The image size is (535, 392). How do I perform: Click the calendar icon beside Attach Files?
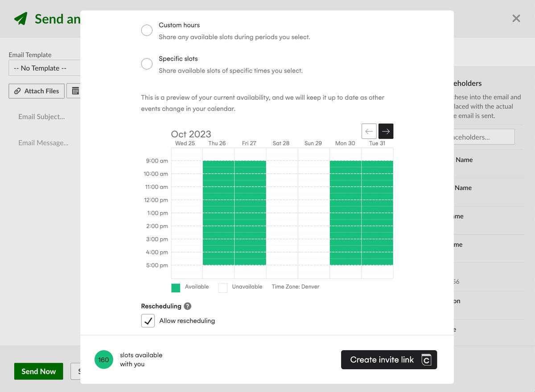[75, 91]
